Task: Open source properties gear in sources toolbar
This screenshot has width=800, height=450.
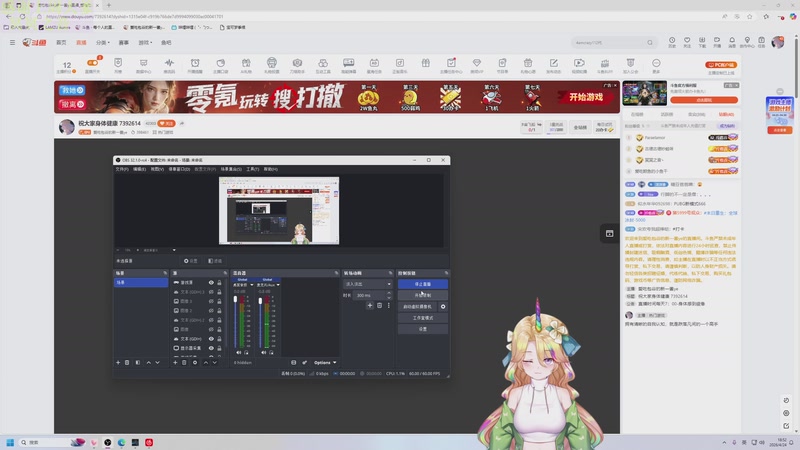Action: click(x=195, y=362)
